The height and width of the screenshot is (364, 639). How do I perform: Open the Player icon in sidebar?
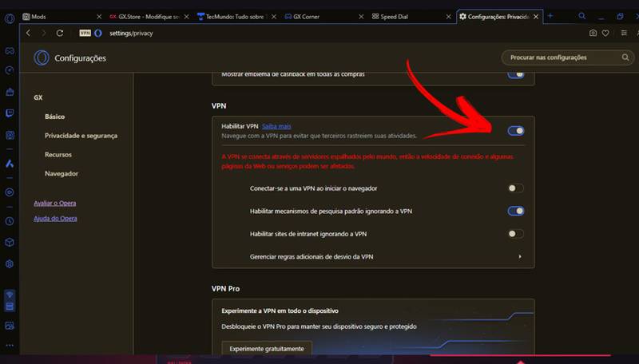tap(10, 192)
